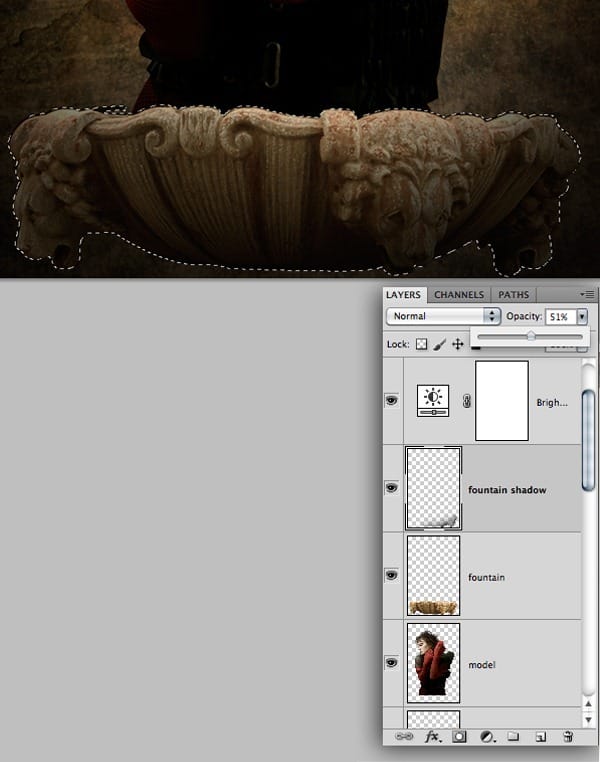
Task: Add a layer mask using the mask icon
Action: [x=459, y=737]
